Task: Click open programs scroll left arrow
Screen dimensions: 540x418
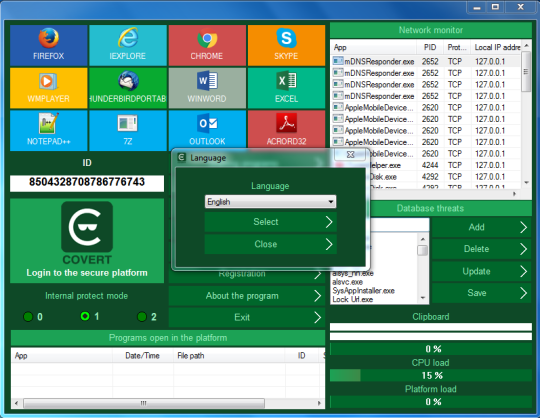Action: click(x=16, y=403)
